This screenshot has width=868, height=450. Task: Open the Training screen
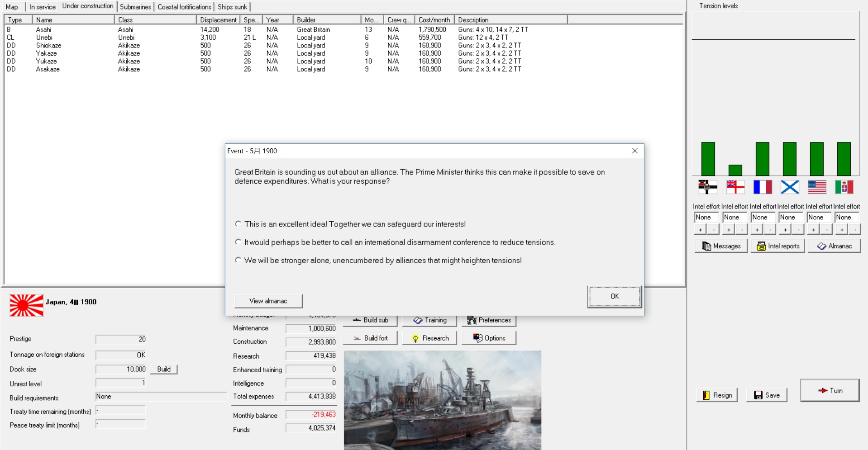(429, 320)
